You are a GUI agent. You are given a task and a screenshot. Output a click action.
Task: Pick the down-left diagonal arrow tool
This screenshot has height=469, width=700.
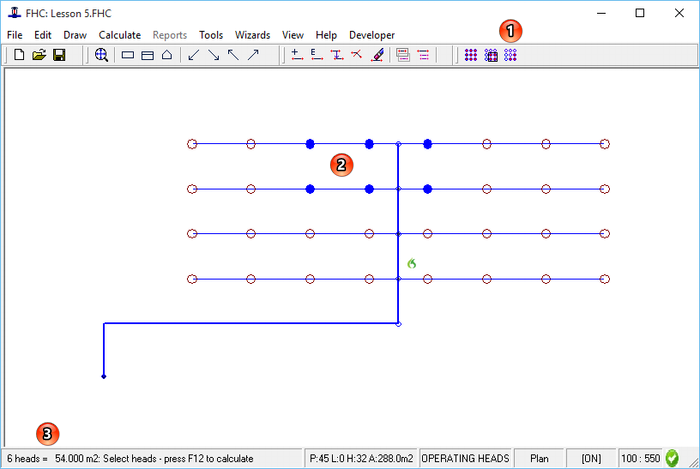pyautogui.click(x=194, y=55)
